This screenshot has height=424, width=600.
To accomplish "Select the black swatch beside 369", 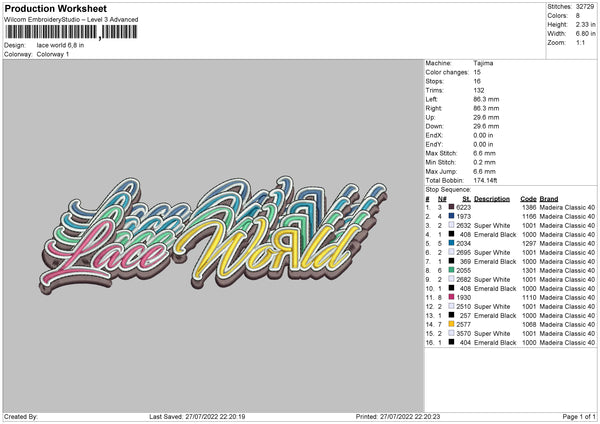I will point(452,261).
